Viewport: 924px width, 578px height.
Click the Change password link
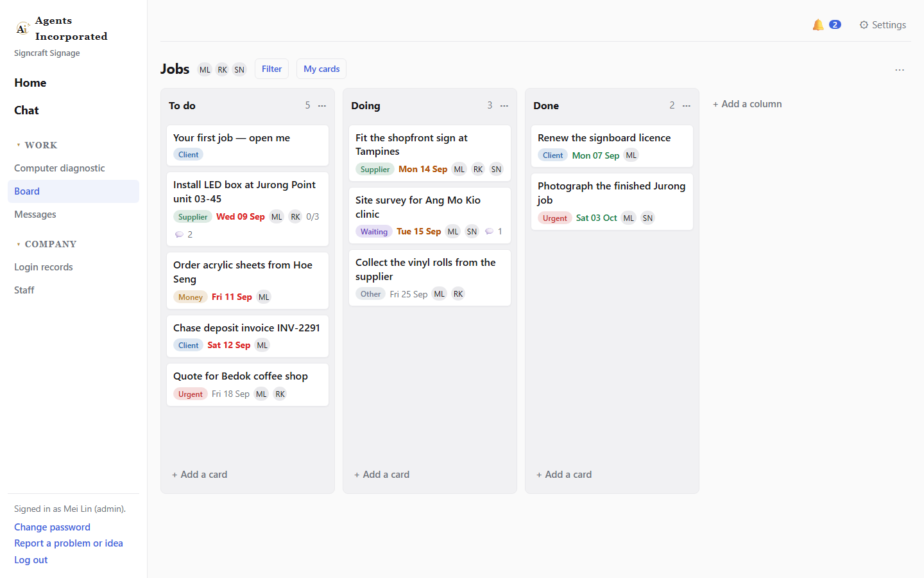point(52,527)
